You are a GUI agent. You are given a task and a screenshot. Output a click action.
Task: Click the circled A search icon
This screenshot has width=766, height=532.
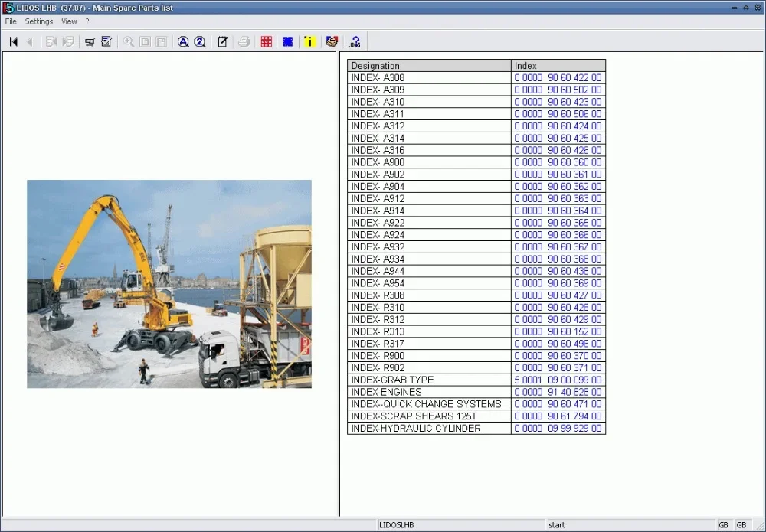pos(183,41)
